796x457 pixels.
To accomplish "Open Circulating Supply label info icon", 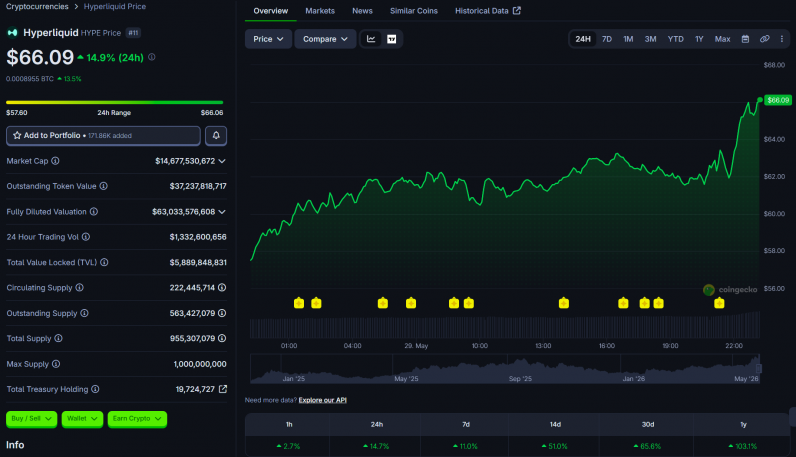I will (x=80, y=287).
